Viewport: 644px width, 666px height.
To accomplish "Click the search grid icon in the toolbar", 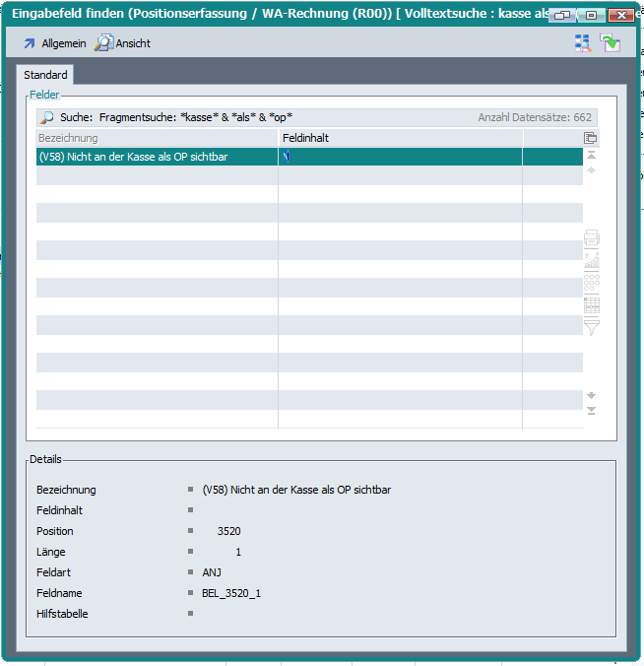I will pyautogui.click(x=583, y=43).
